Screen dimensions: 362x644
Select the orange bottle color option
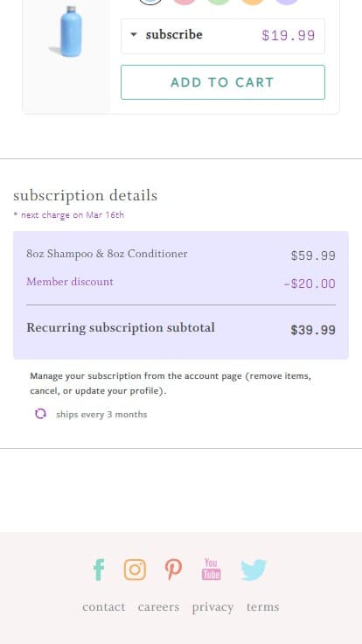click(x=253, y=2)
